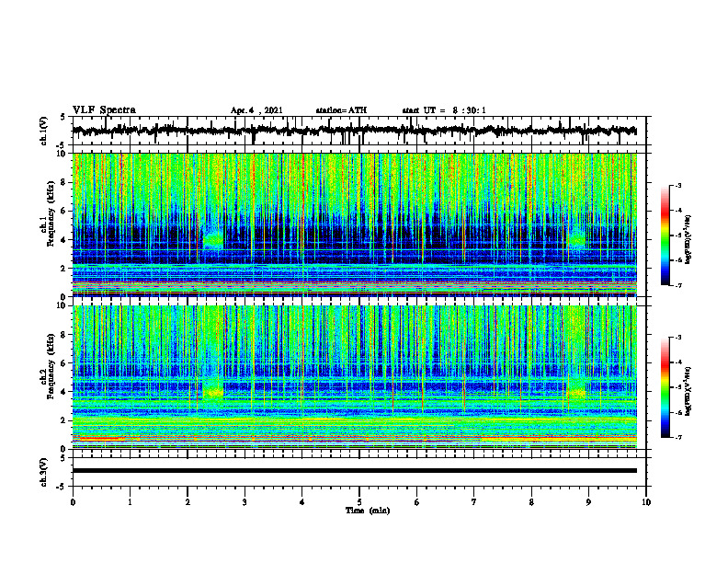Click the "station=ATH" header label
Image resolution: width=728 pixels, height=563 pixels.
(341, 110)
